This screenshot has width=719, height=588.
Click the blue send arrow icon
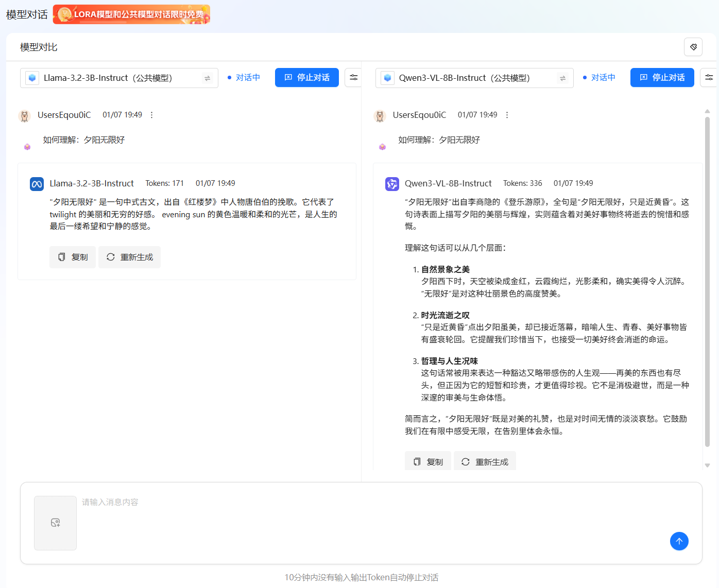[x=679, y=541]
